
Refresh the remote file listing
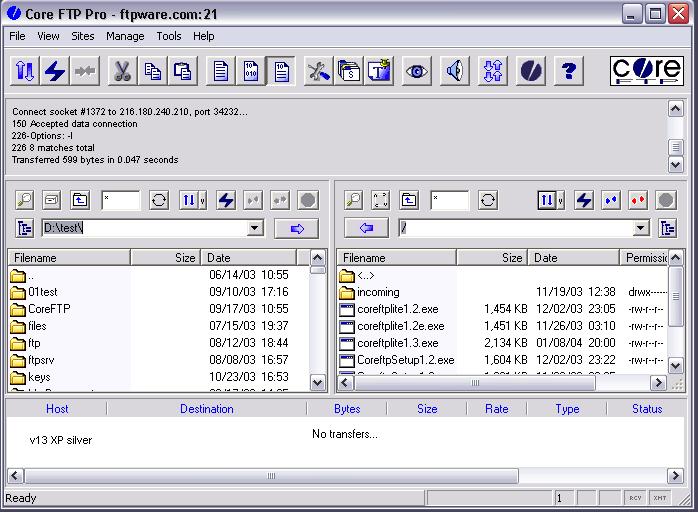pyautogui.click(x=488, y=200)
